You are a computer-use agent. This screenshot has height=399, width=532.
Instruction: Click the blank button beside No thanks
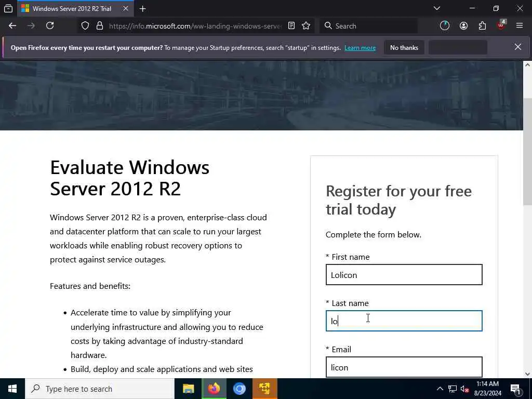click(x=458, y=48)
